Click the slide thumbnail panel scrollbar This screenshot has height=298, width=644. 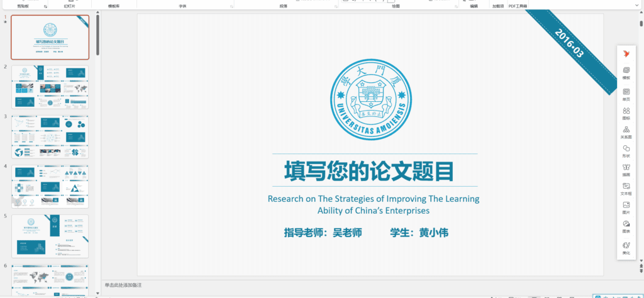97,35
